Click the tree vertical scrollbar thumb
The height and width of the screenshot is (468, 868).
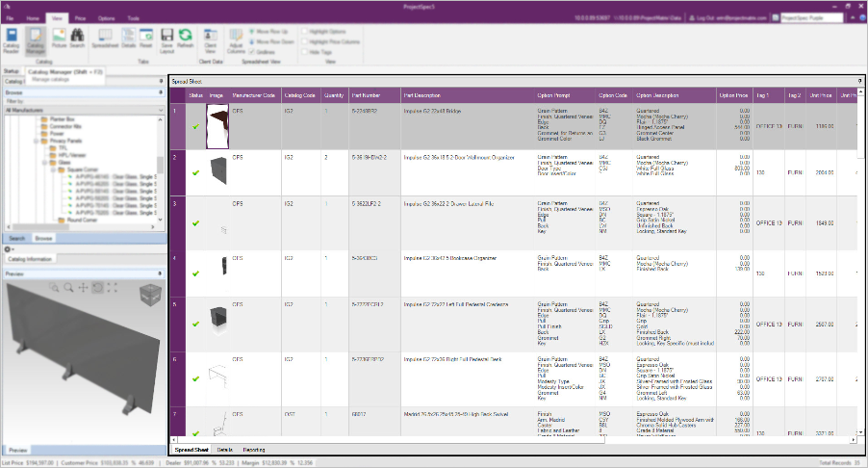(161, 165)
